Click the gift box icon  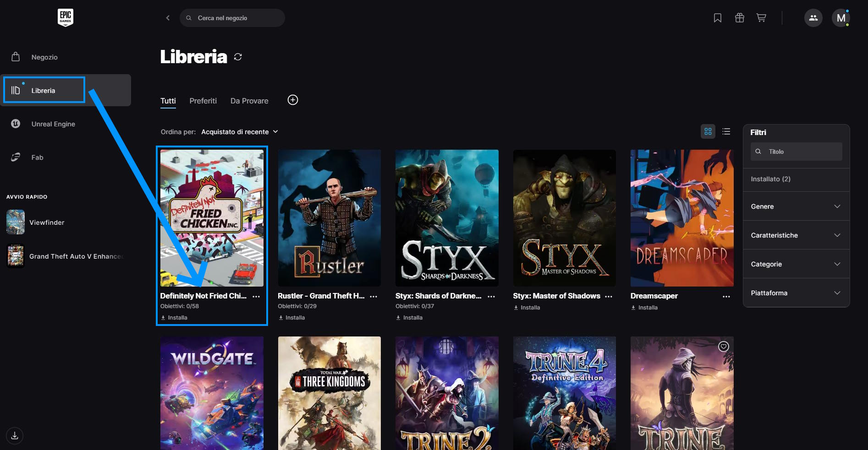(x=739, y=18)
